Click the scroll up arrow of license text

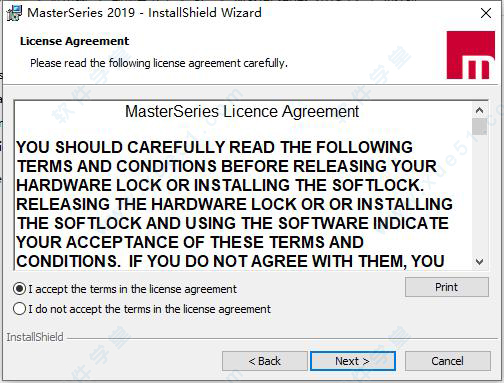[479, 110]
